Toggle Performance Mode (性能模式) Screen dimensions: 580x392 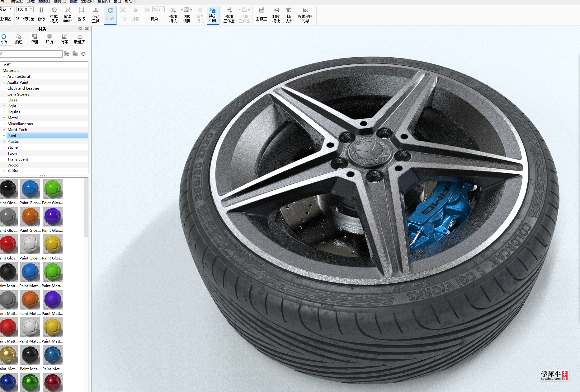click(54, 15)
